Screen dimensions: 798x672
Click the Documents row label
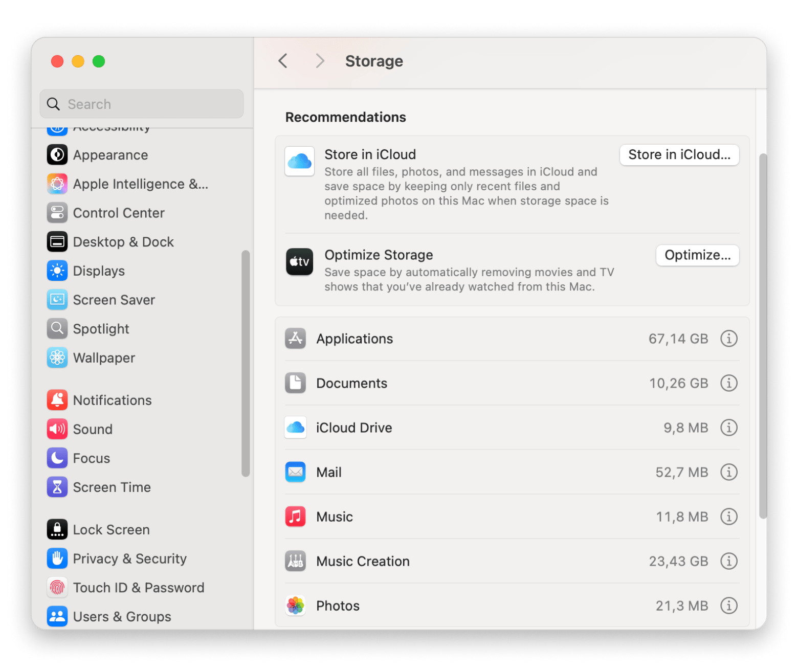click(x=352, y=383)
